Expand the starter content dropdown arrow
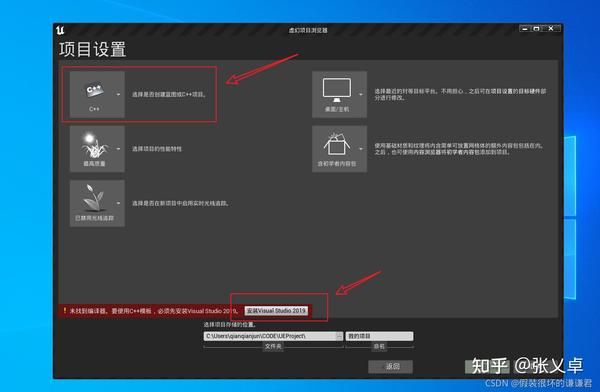The image size is (600, 392). [360, 149]
